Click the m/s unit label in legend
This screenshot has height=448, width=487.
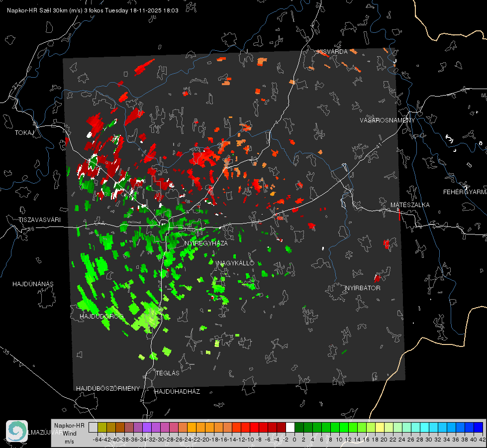(69, 442)
